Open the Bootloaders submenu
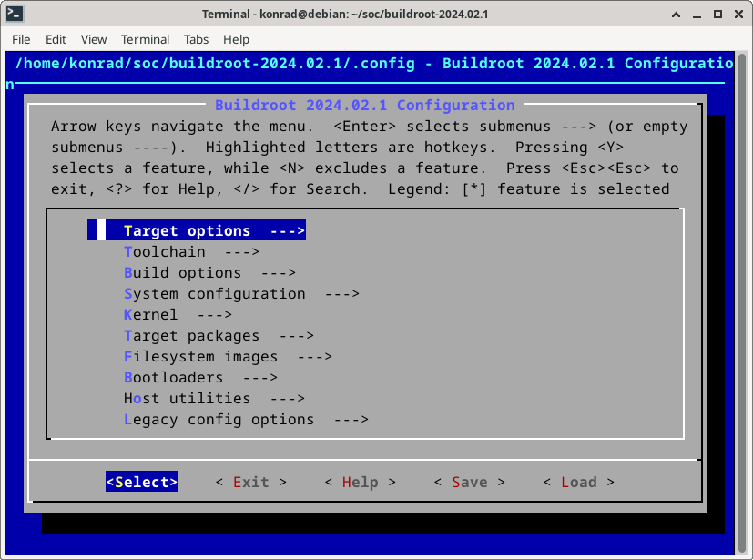The height and width of the screenshot is (560, 753). [200, 378]
